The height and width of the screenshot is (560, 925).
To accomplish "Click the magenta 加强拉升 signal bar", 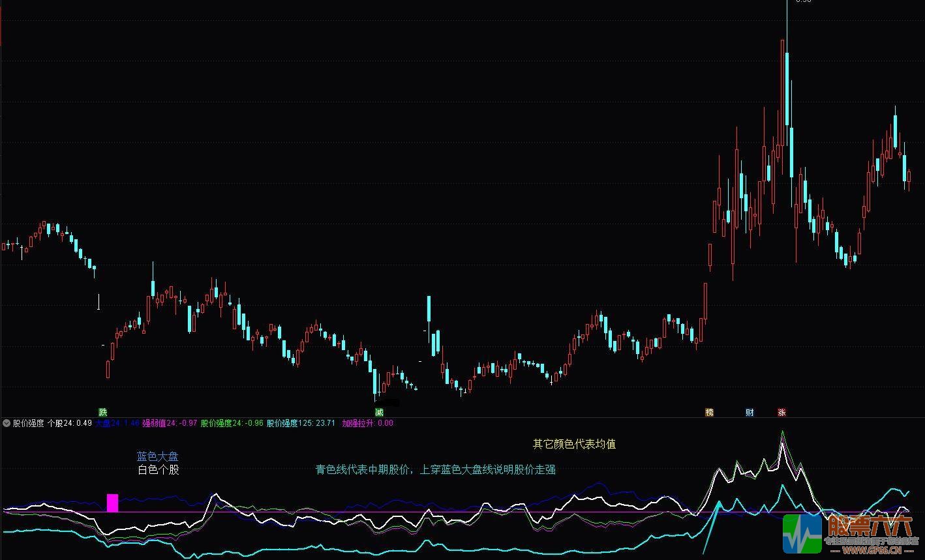I will click(x=113, y=503).
